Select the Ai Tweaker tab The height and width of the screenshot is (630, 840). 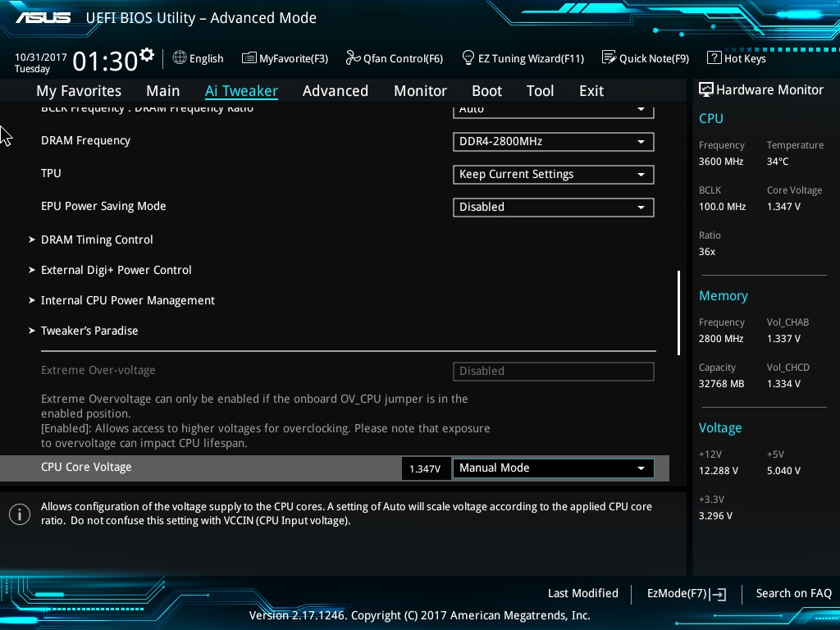pos(241,91)
